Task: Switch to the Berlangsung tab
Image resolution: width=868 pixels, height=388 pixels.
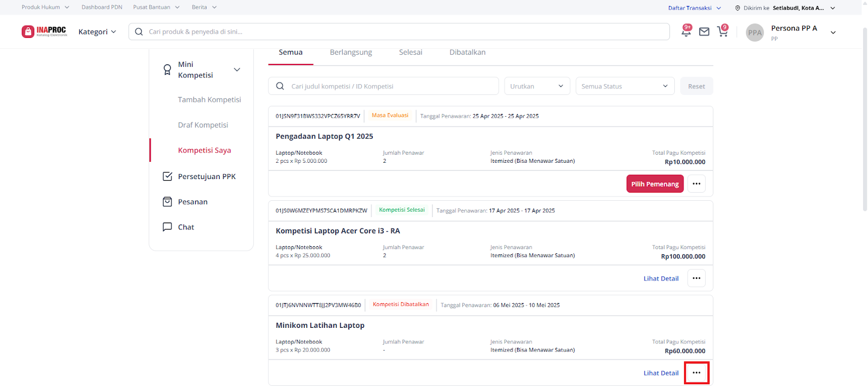Action: (350, 53)
